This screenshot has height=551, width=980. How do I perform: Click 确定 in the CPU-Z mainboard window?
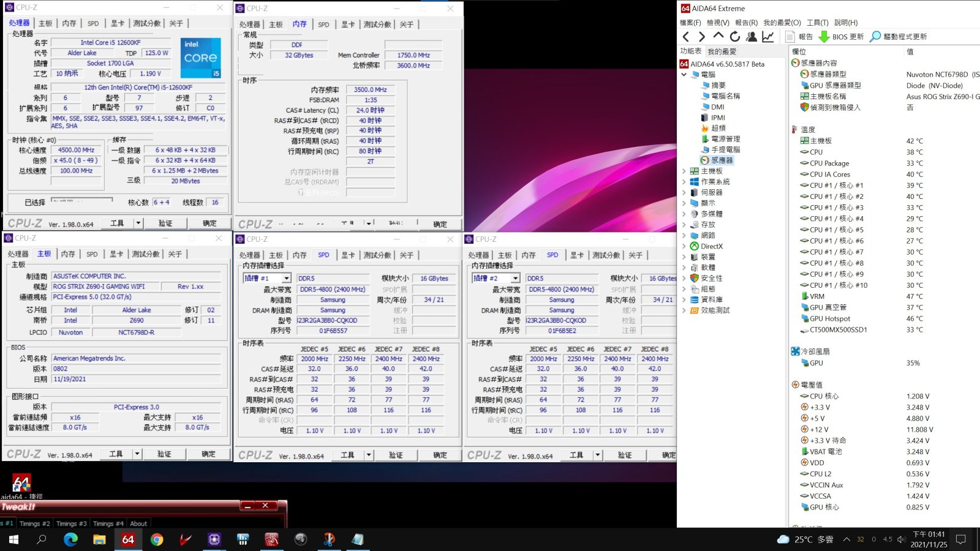(x=208, y=454)
